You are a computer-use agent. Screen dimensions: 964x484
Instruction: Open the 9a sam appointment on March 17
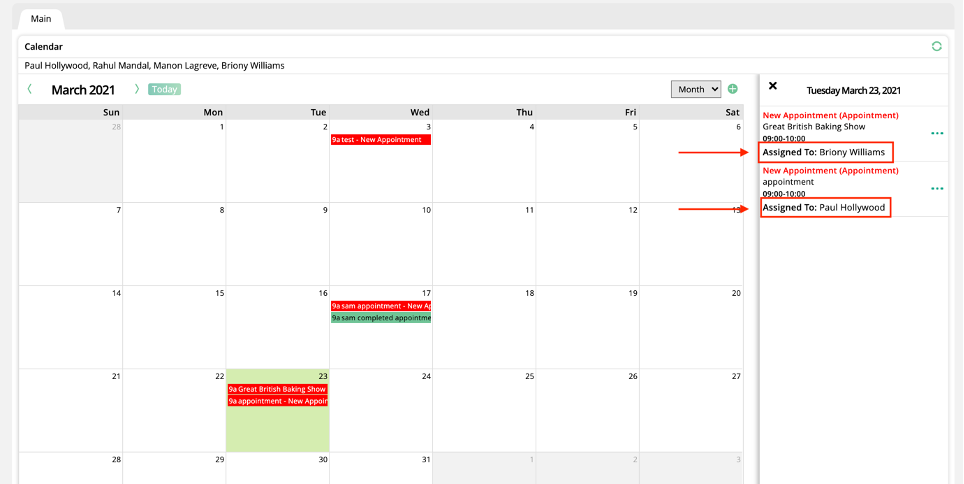tap(381, 305)
